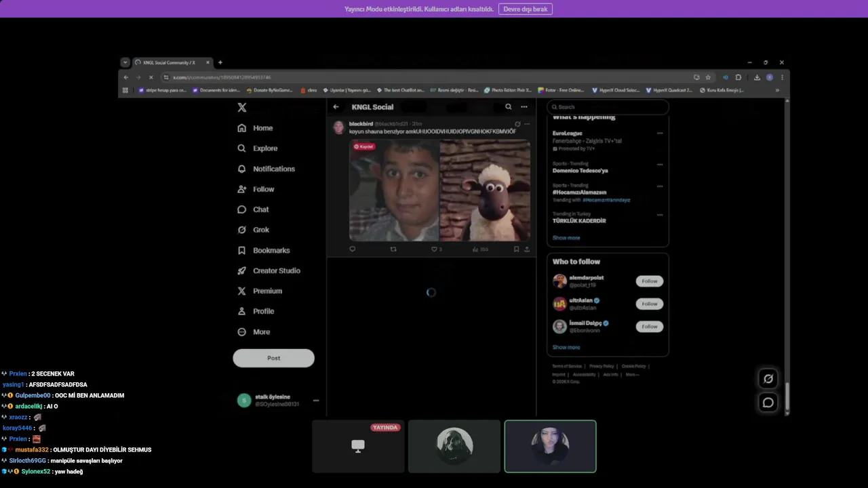Open the tab search dropdown

[x=125, y=62]
